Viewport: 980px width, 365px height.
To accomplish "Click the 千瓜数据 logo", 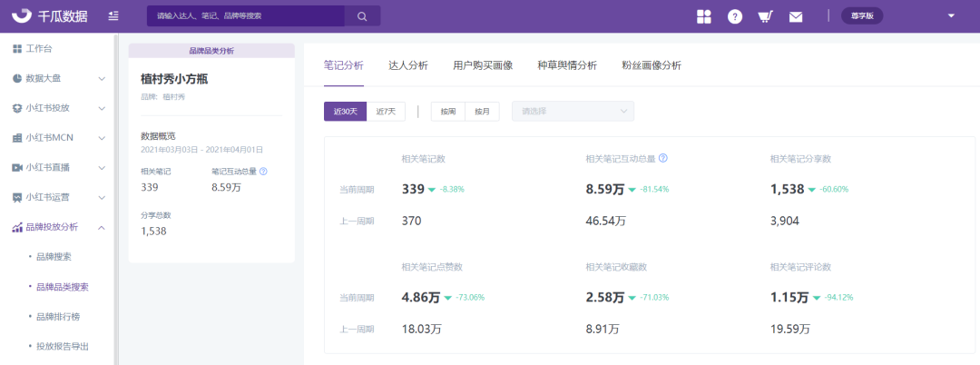I will point(51,16).
